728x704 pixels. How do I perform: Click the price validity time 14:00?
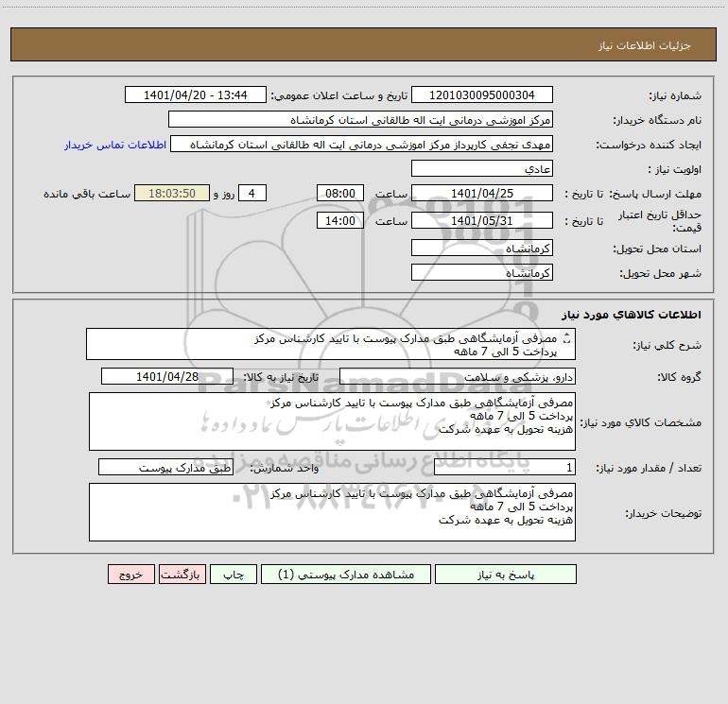tap(339, 220)
